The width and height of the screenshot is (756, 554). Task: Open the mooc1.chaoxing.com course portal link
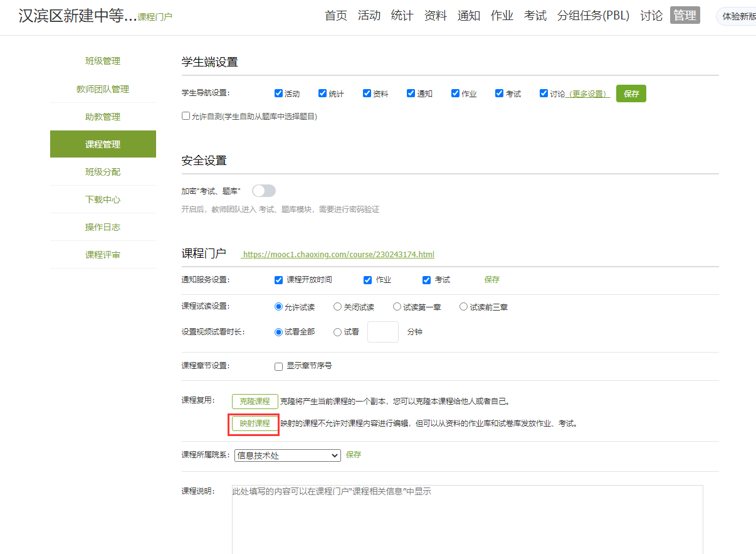339,255
